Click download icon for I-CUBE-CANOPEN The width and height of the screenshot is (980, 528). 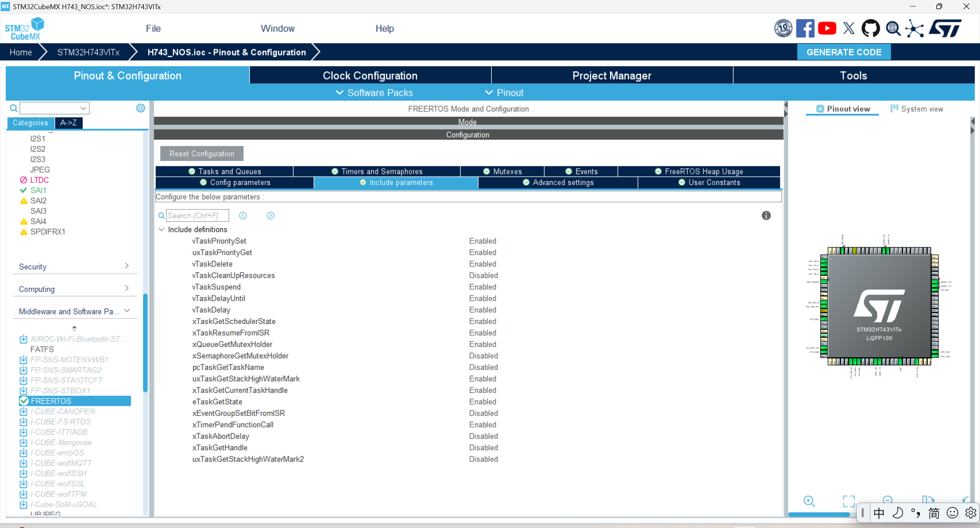point(23,411)
